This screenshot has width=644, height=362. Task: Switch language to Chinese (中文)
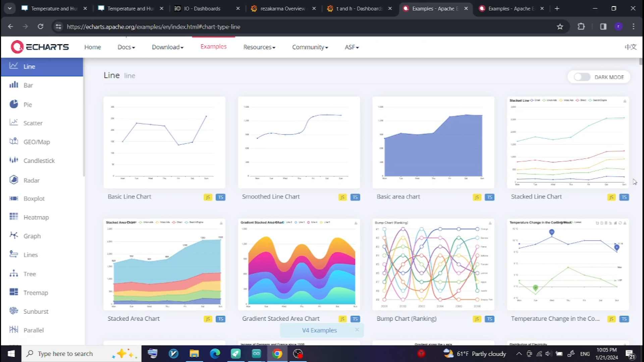point(631,47)
